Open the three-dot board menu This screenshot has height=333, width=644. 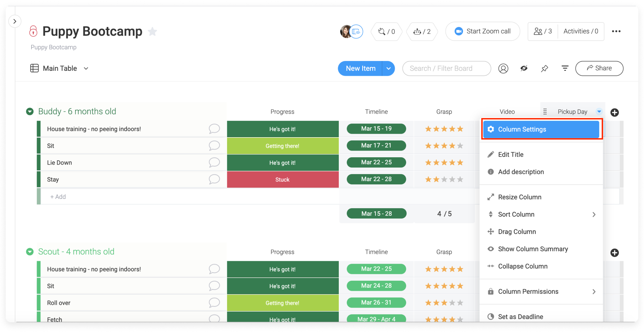pyautogui.click(x=616, y=31)
